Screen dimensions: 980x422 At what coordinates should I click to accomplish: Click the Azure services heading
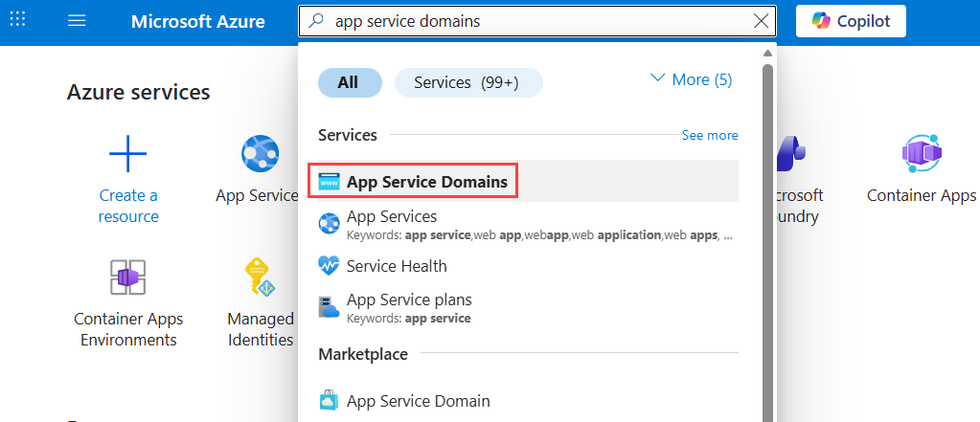(x=138, y=93)
